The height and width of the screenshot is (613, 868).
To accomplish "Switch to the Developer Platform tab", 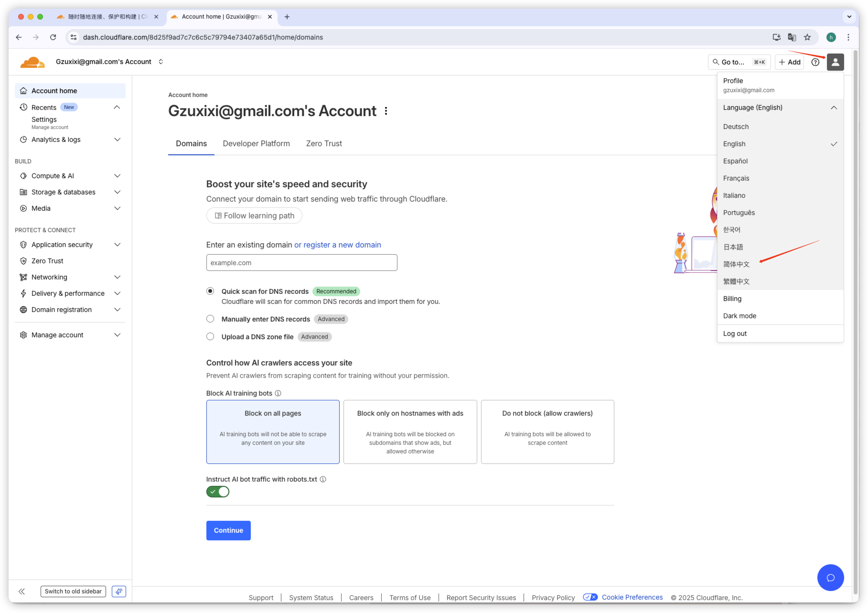I will [x=256, y=143].
